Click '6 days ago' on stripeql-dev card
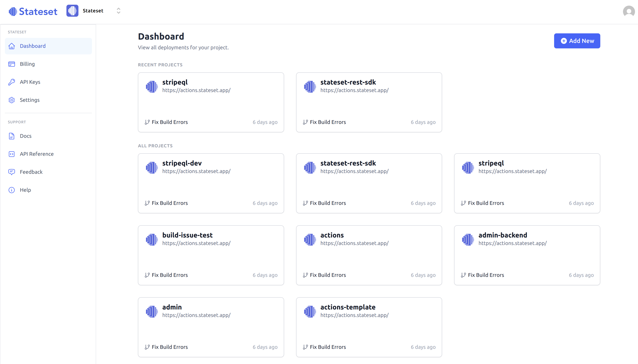This screenshot has height=364, width=638. [265, 203]
